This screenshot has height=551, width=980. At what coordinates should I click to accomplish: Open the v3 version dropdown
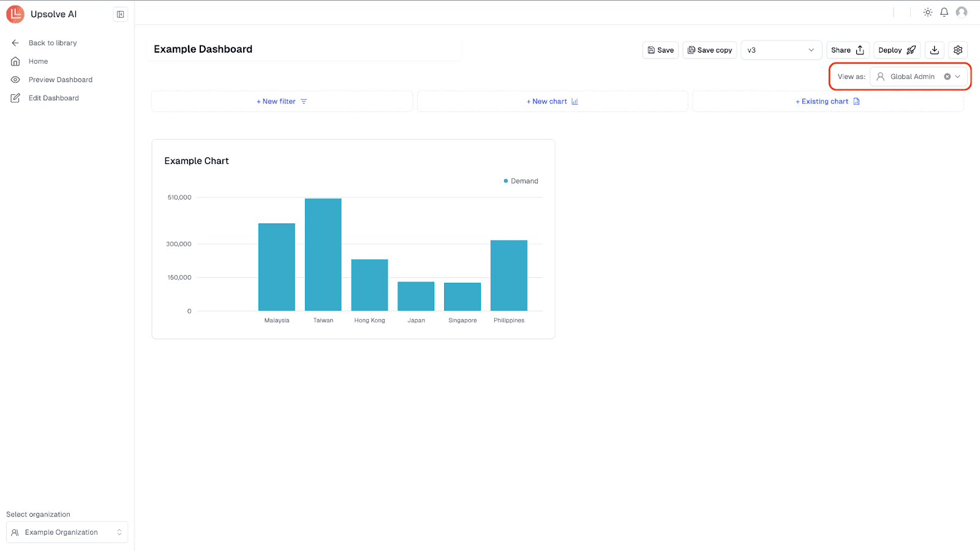pyautogui.click(x=781, y=50)
